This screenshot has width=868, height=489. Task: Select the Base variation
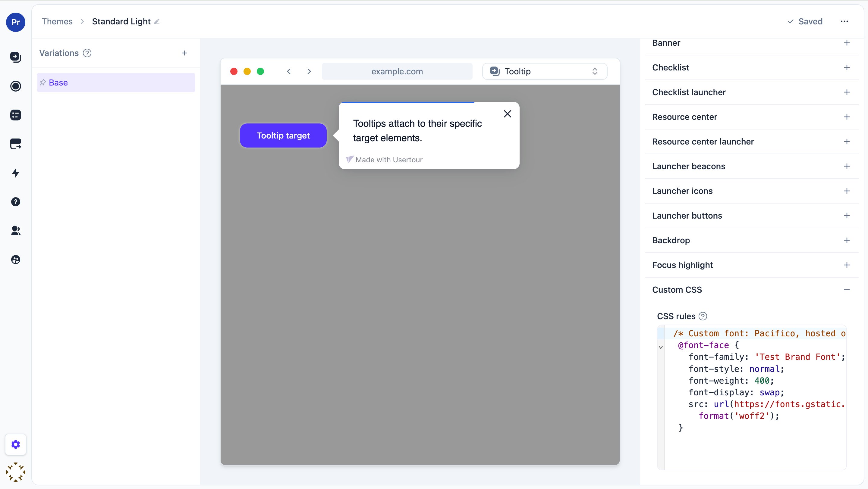(x=116, y=83)
